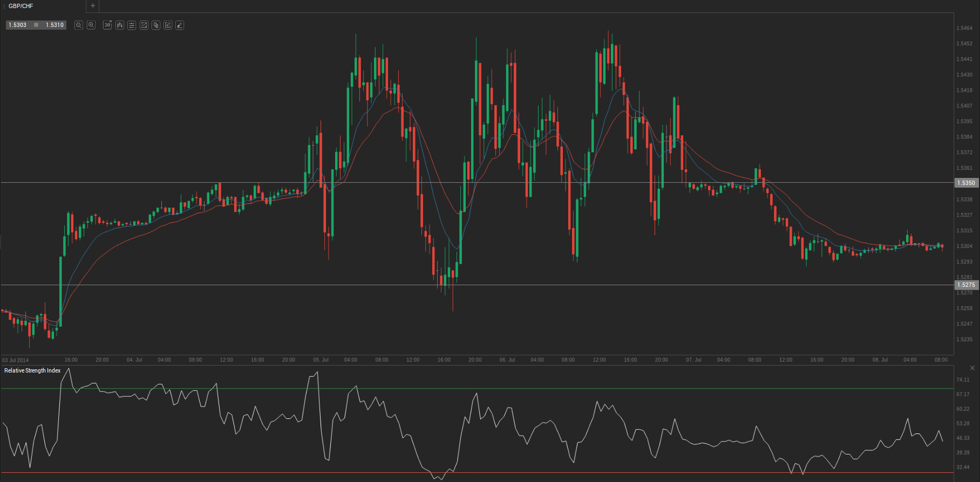
Task: Click the duplicate chart icon
Action: tap(156, 25)
